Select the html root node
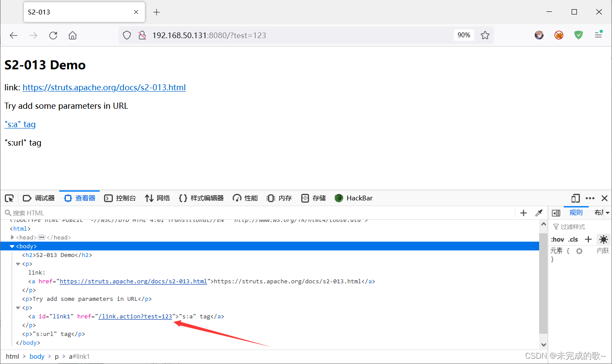The width and height of the screenshot is (612, 364). click(20, 228)
